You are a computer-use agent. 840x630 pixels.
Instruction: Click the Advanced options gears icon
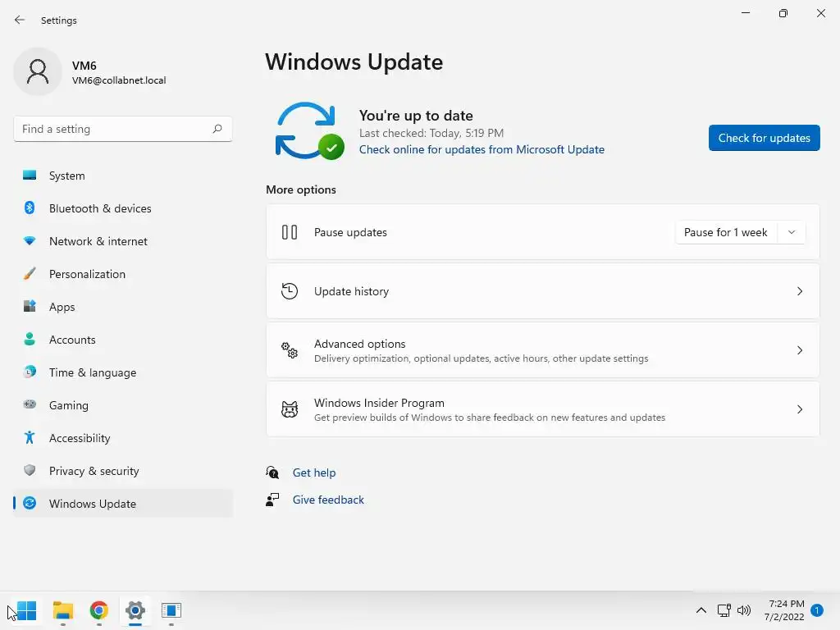290,350
